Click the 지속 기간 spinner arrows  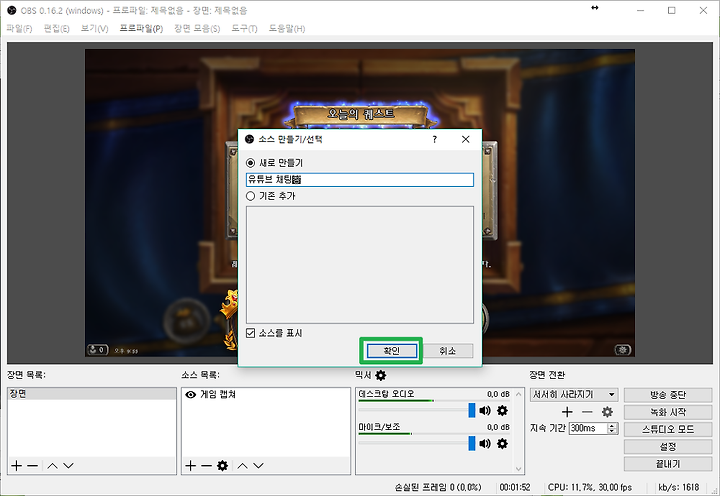click(x=612, y=428)
